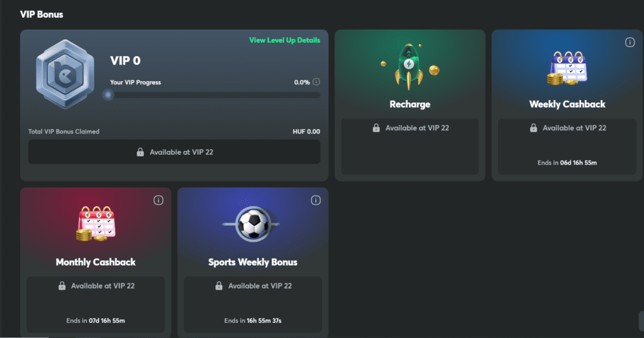Click Recharge's Available at VIP 22 box
Image resolution: width=644 pixels, height=338 pixels.
pos(410,147)
